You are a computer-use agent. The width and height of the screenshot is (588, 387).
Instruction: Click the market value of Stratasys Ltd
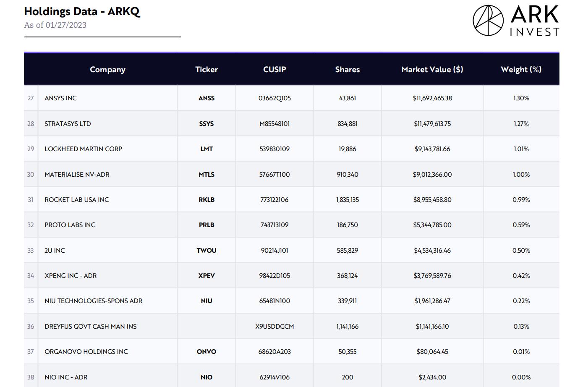click(x=432, y=123)
